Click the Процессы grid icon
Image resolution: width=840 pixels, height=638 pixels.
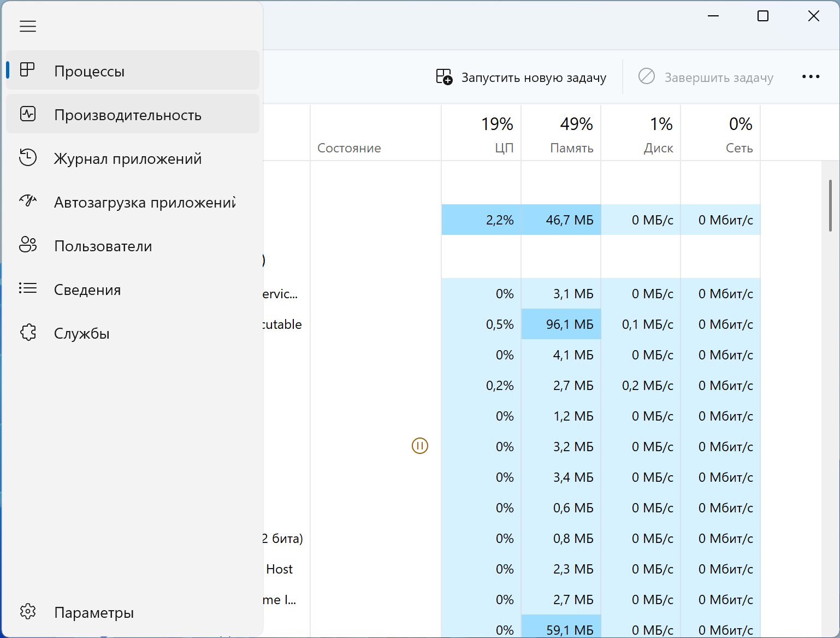[x=27, y=70]
